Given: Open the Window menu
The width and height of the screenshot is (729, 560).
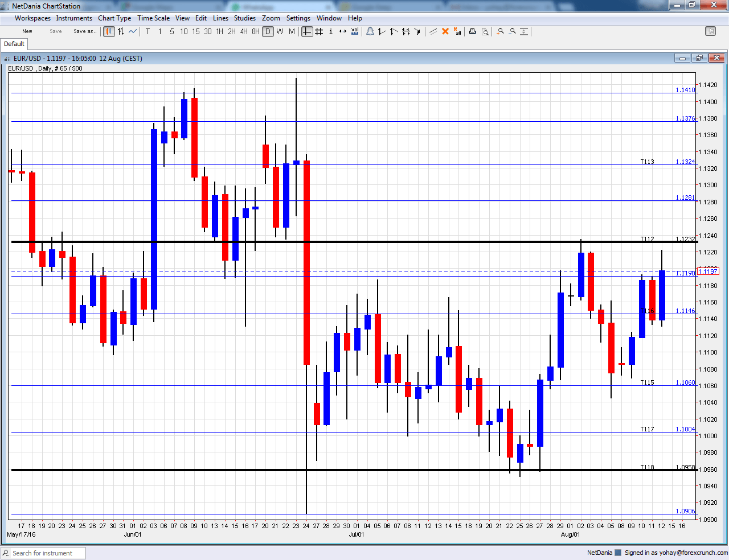Looking at the screenshot, I should 329,18.
